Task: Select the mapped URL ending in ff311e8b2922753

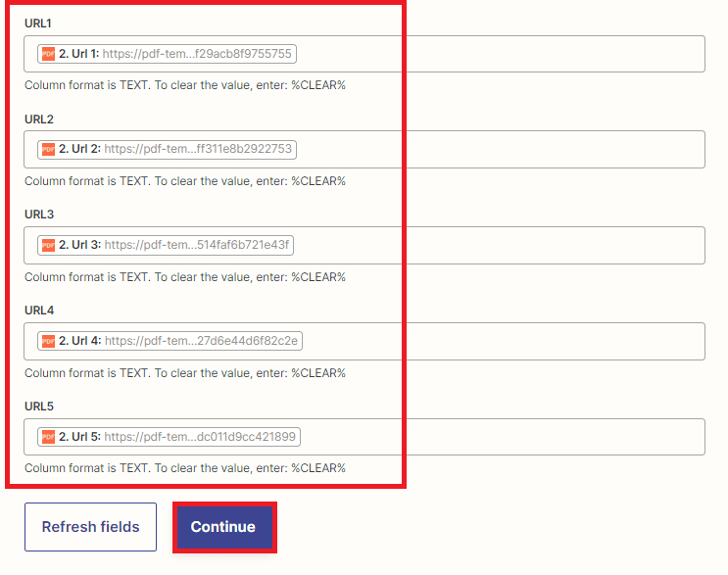Action: [x=198, y=150]
